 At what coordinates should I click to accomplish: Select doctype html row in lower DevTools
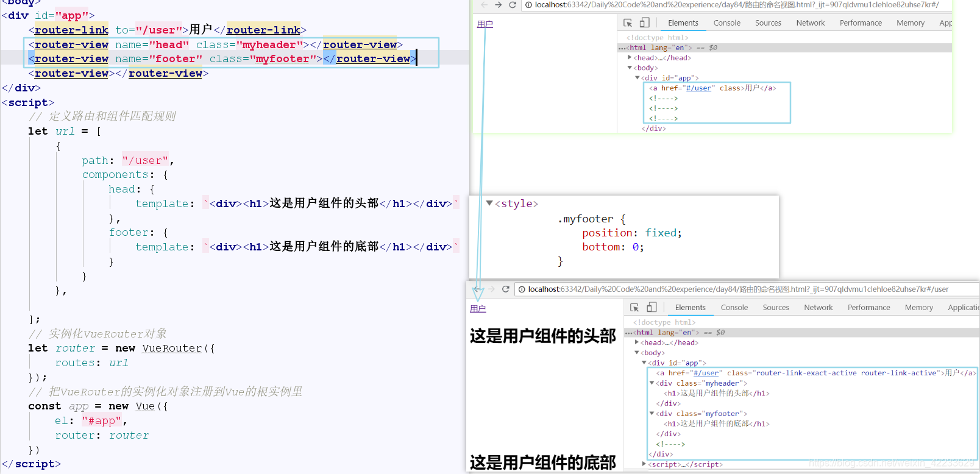click(664, 322)
